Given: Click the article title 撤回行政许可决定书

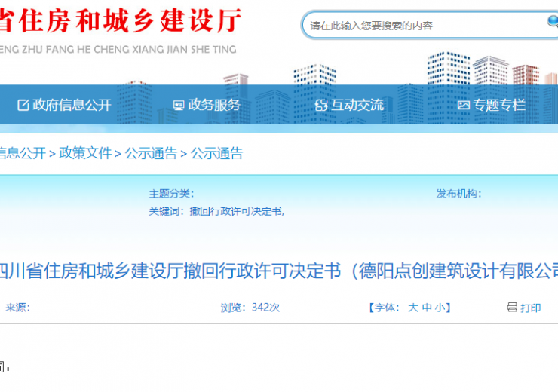Looking at the screenshot, I should click(279, 271).
